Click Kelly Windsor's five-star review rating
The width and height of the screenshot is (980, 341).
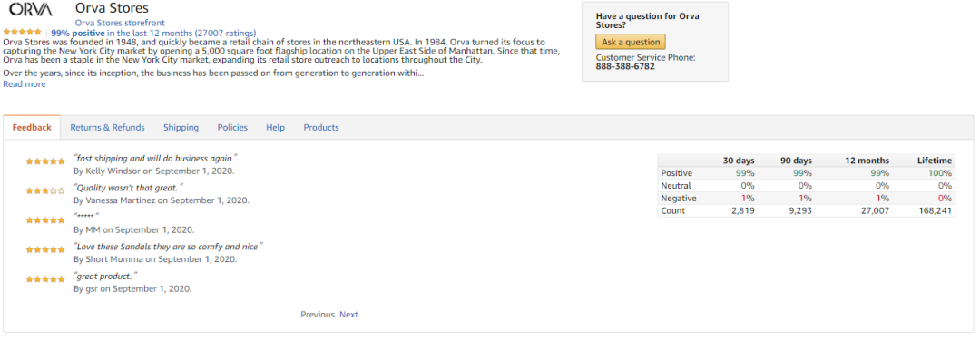pos(45,161)
